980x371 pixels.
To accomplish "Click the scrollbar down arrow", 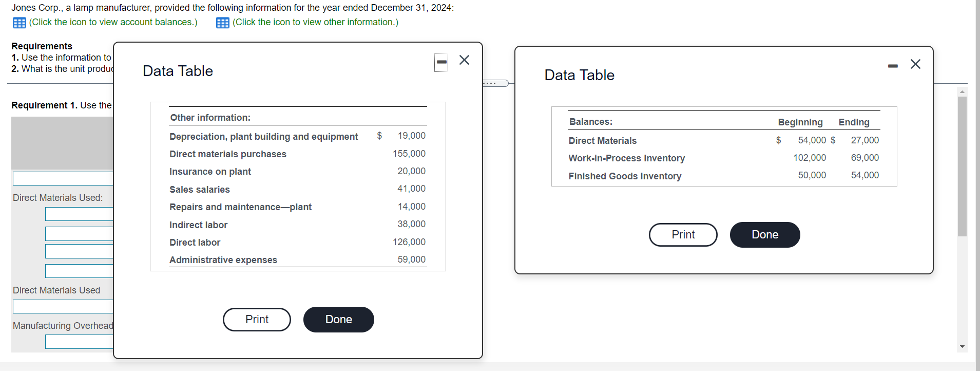I will 963,347.
